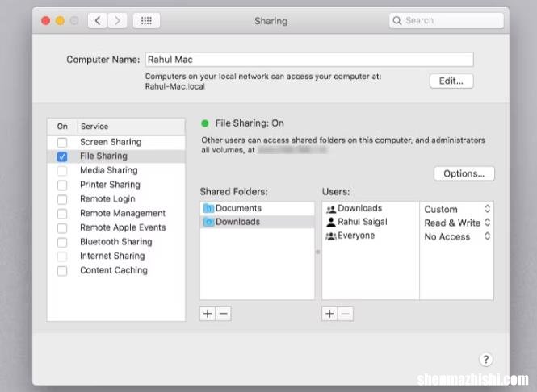537x392 pixels.
Task: Select Internet Sharing in the service list
Action: tap(116, 256)
